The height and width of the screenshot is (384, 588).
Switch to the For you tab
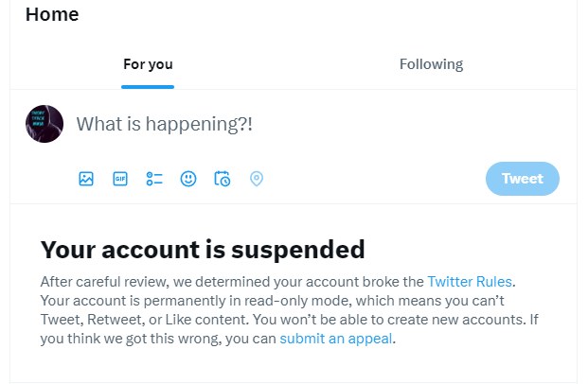[148, 64]
